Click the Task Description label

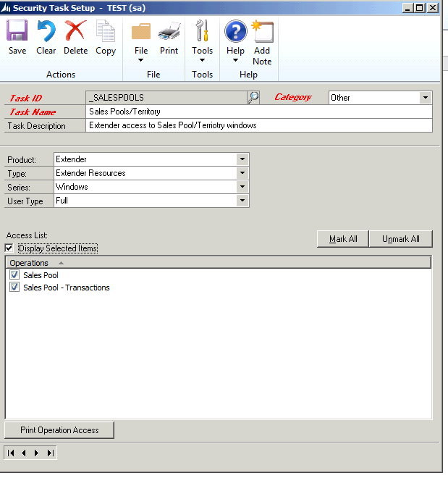tap(36, 126)
